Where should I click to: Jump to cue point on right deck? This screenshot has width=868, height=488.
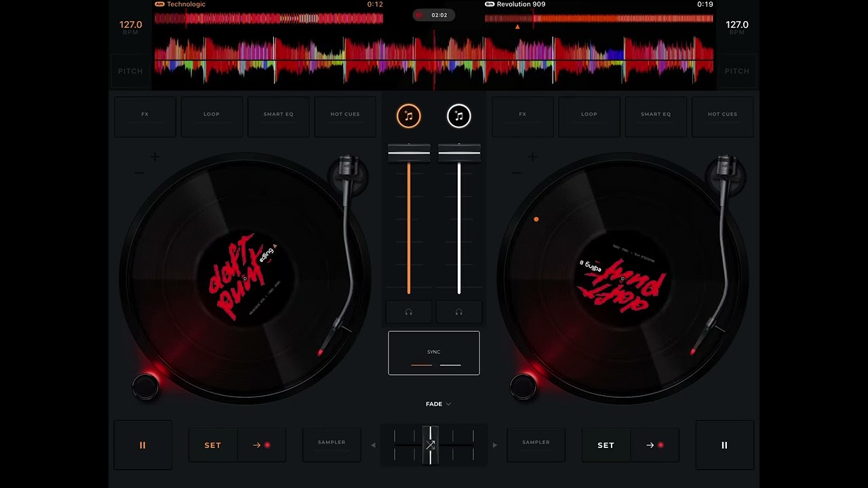[x=654, y=445]
